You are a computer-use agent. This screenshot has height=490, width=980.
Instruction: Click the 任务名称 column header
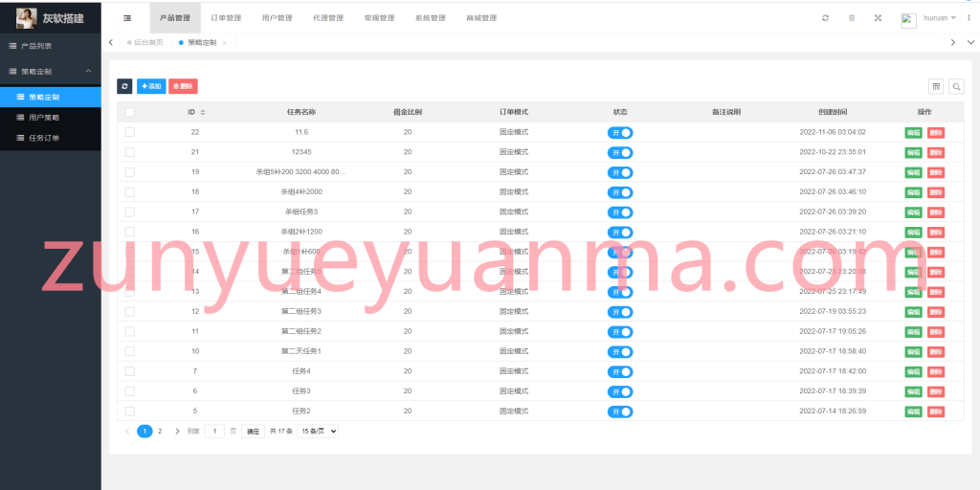[x=301, y=113]
